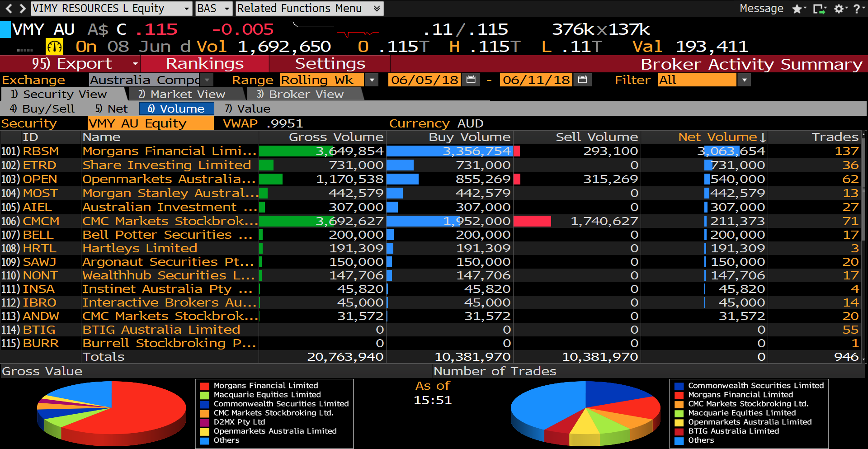Select Hartleys Limited broker name
868x449 pixels.
coord(140,248)
